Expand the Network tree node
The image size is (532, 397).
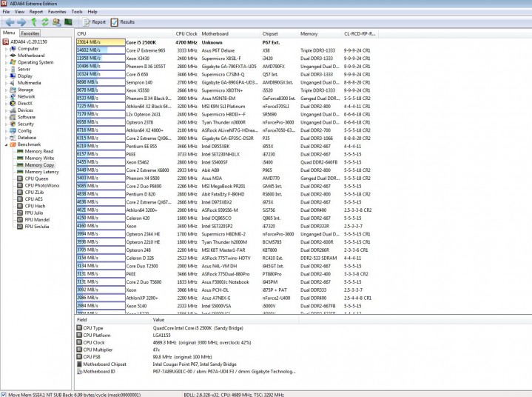click(6, 97)
